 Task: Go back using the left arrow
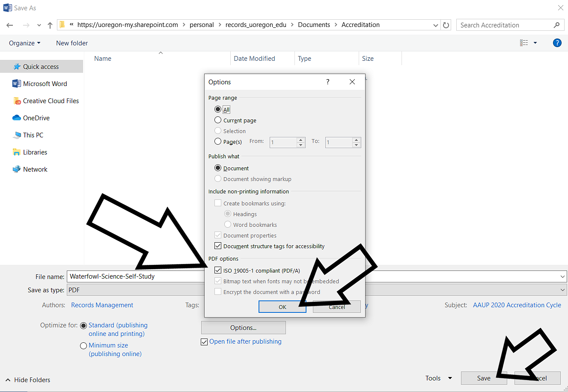[x=10, y=25]
